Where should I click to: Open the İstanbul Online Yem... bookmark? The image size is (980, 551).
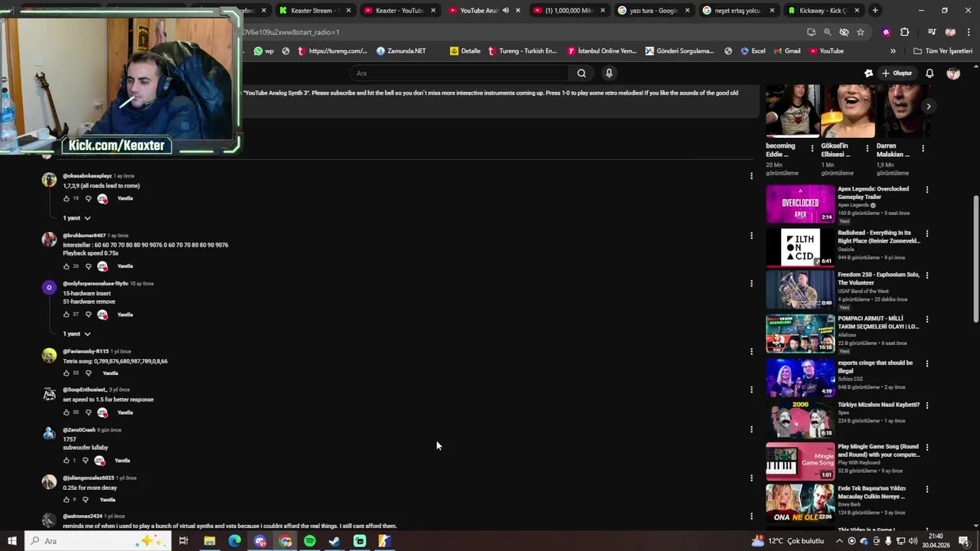click(602, 51)
